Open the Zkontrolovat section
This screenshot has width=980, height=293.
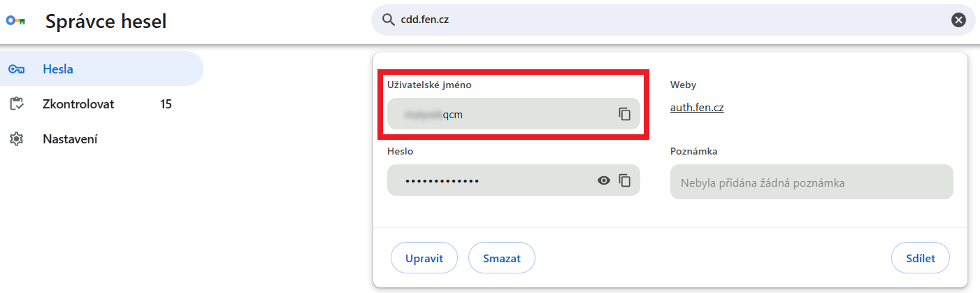coord(78,104)
